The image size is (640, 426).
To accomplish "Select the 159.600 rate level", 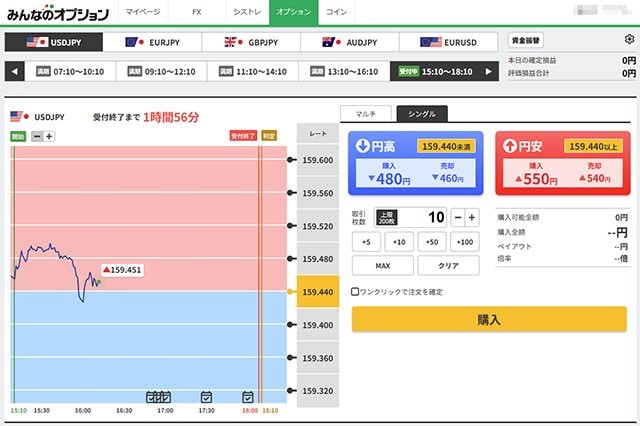I will pyautogui.click(x=318, y=160).
